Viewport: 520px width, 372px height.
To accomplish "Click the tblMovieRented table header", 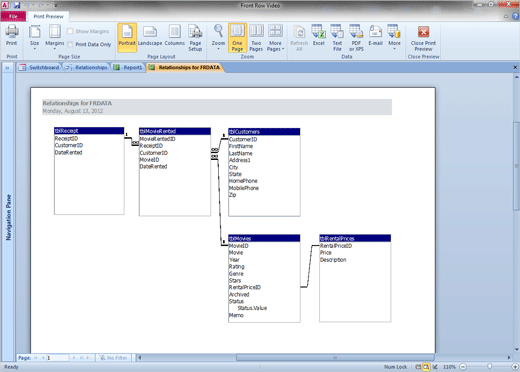I will pyautogui.click(x=175, y=131).
